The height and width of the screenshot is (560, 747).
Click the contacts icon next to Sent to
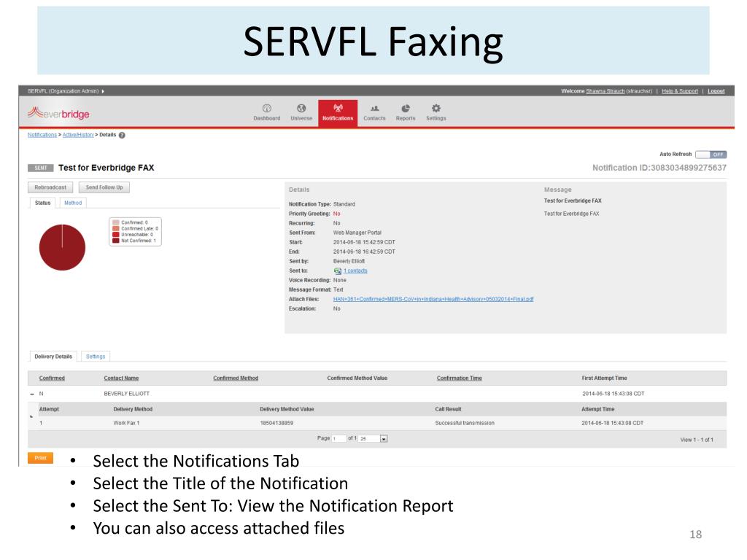click(337, 271)
